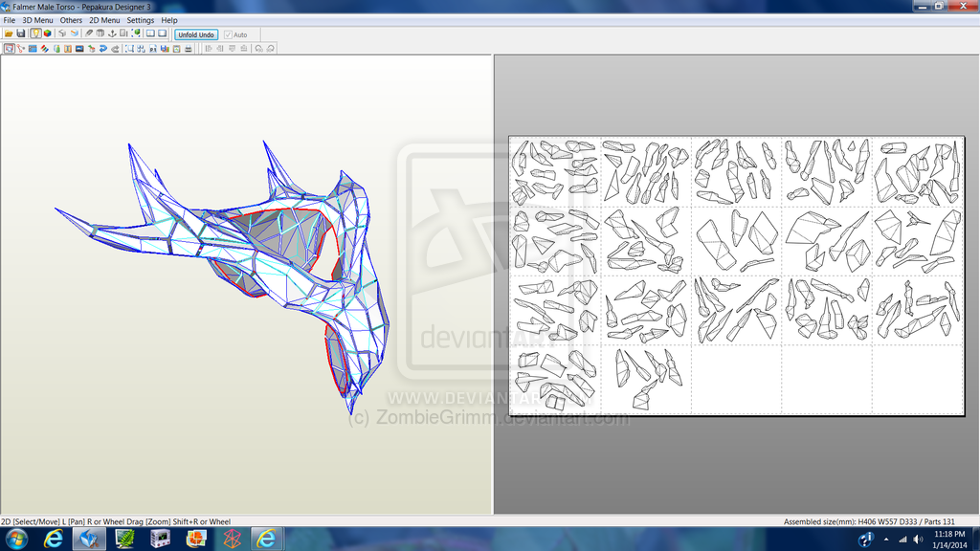The width and height of the screenshot is (980, 551).
Task: Click the orange letter I text icon
Action: pyautogui.click(x=68, y=49)
